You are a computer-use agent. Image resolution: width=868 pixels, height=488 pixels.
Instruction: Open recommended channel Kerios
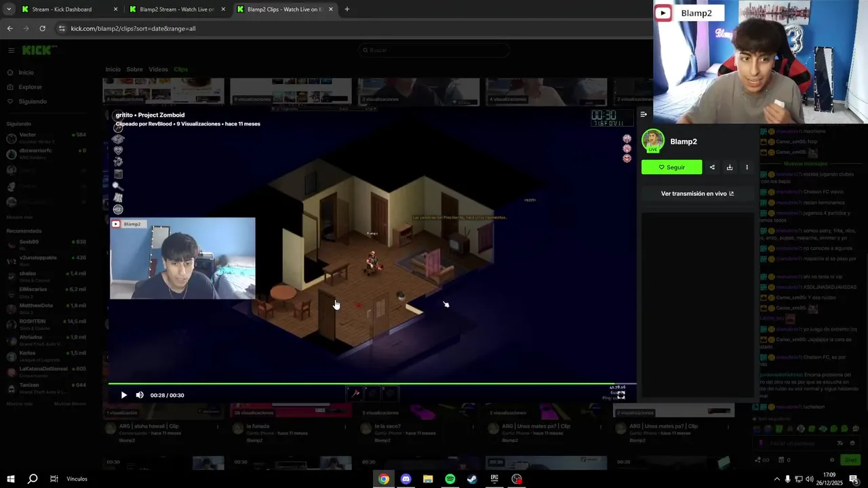46,356
